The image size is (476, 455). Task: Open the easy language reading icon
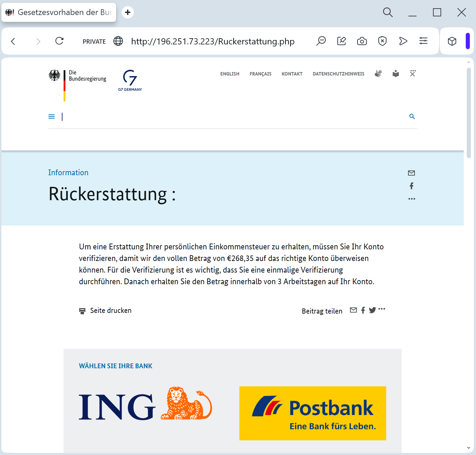tap(396, 73)
